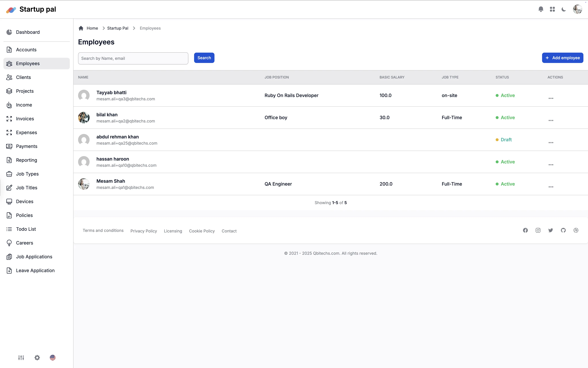Click the Leave Application file icon

(9, 271)
